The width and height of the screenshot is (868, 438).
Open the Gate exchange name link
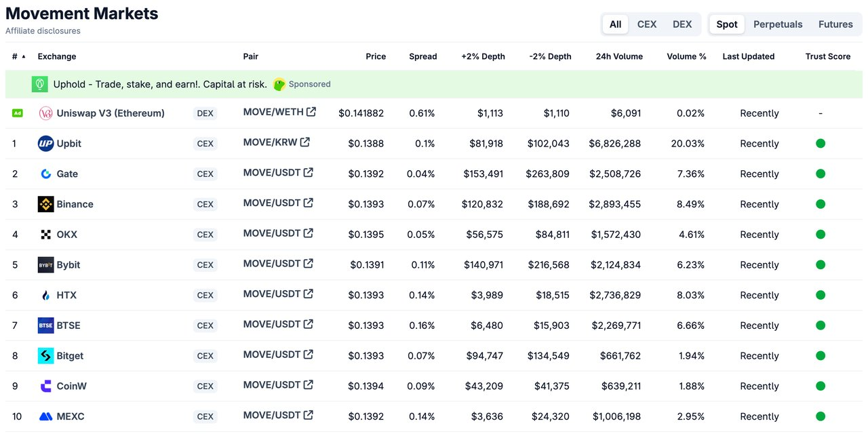pyautogui.click(x=67, y=174)
